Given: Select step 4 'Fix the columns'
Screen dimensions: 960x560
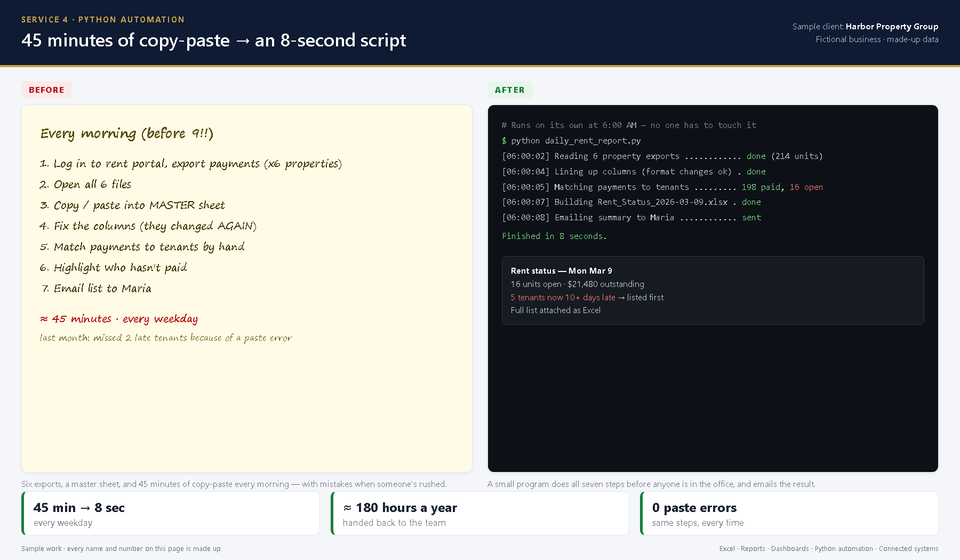Looking at the screenshot, I should (148, 226).
